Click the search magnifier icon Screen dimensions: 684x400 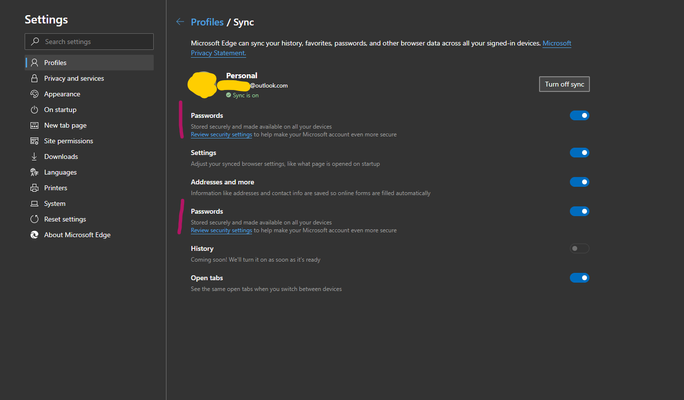[x=35, y=41]
